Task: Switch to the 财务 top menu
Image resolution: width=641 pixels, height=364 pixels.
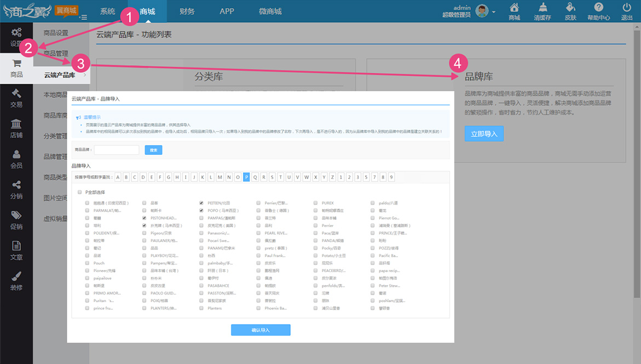Action: click(x=187, y=11)
